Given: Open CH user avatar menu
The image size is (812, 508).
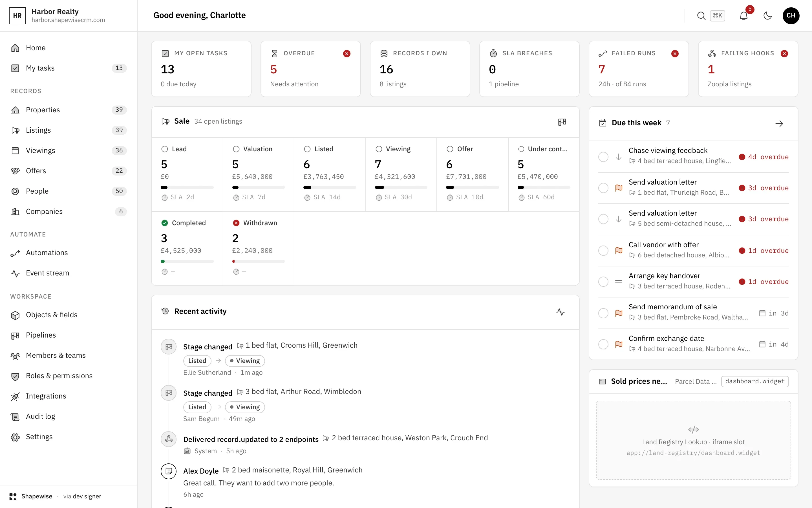Looking at the screenshot, I should coord(791,16).
